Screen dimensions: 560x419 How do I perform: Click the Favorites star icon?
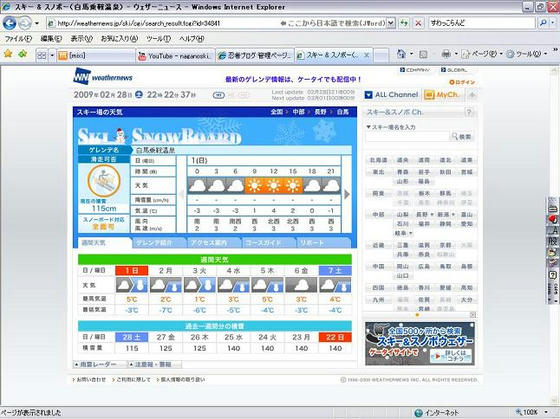point(8,54)
